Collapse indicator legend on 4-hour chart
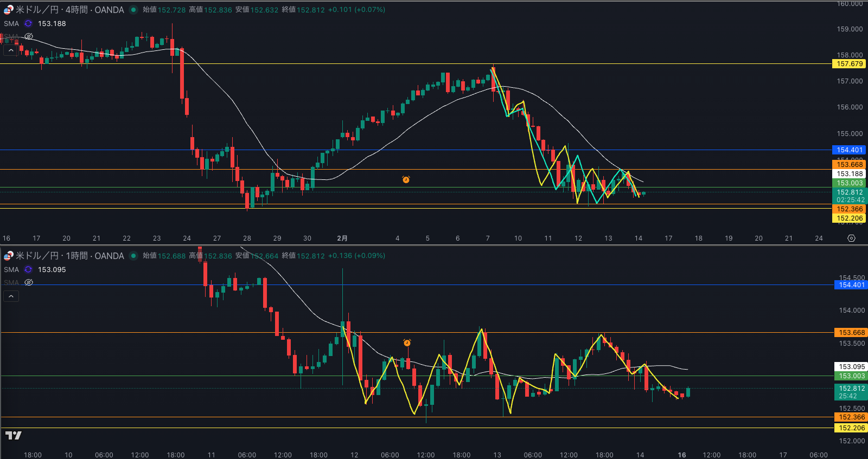The width and height of the screenshot is (868, 459). click(x=11, y=50)
